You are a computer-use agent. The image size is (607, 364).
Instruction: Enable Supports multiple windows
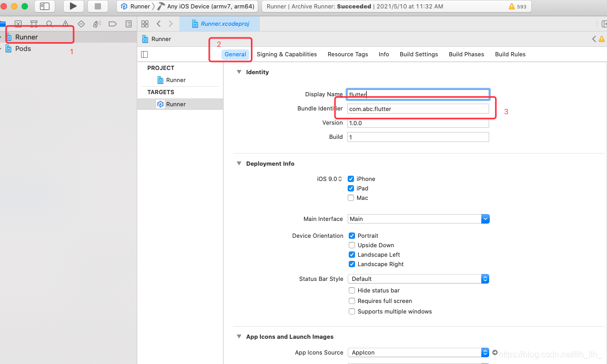(x=352, y=311)
